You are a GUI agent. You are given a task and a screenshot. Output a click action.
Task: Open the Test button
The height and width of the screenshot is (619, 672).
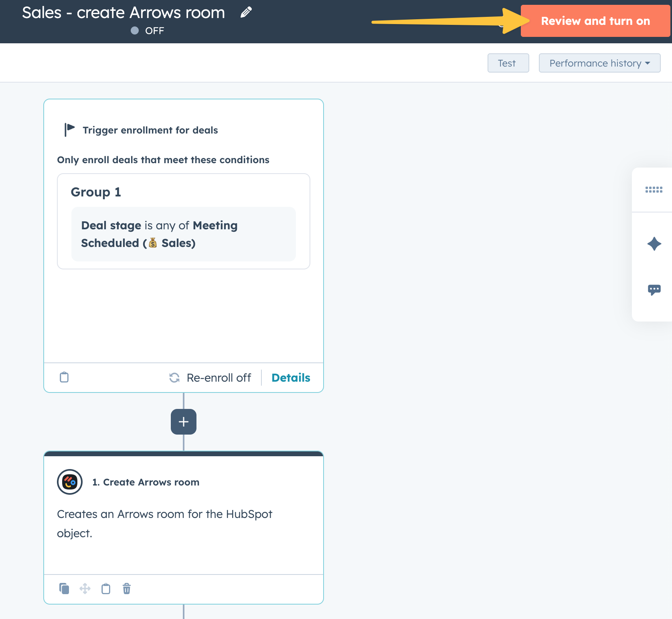[x=508, y=63]
